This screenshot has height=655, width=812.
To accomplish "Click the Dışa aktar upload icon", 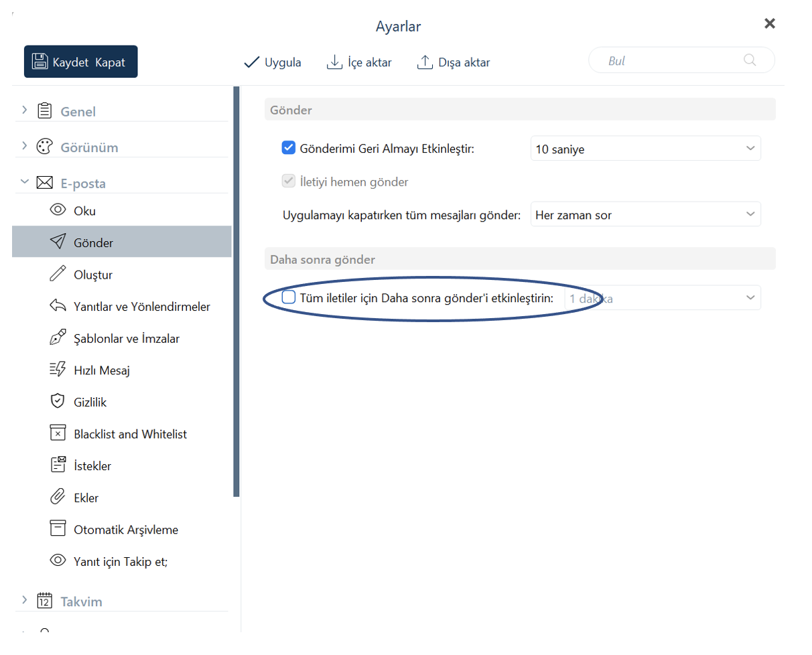I will click(x=425, y=62).
